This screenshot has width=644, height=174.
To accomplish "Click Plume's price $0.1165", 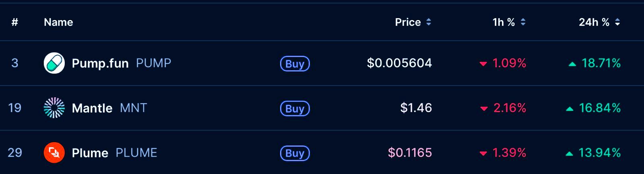I will pos(409,153).
